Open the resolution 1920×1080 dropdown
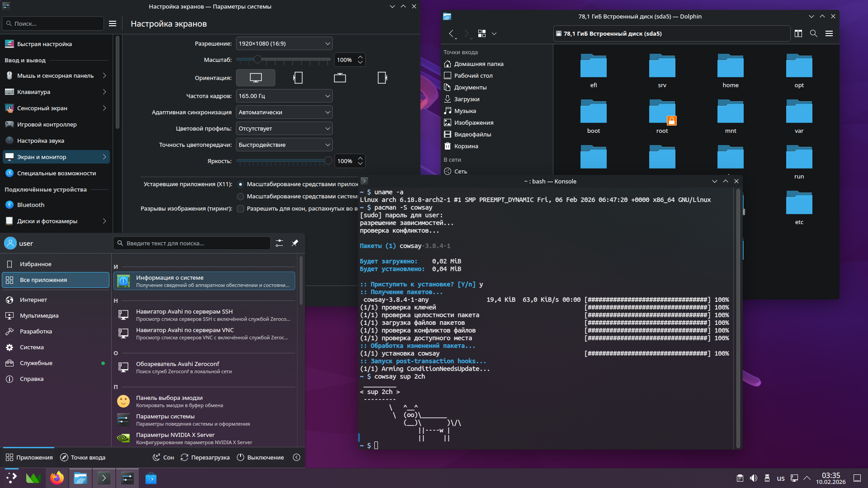 click(x=284, y=44)
